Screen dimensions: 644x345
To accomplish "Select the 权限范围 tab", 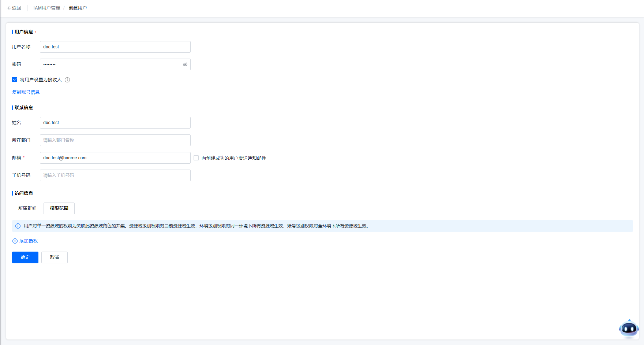I will (59, 208).
